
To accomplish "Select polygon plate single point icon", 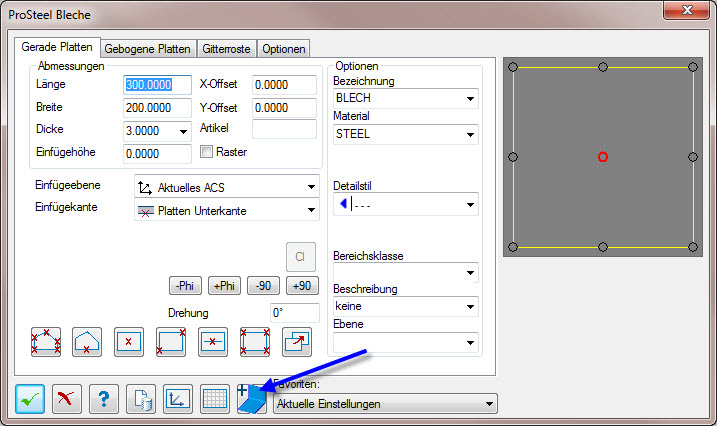I will (87, 342).
